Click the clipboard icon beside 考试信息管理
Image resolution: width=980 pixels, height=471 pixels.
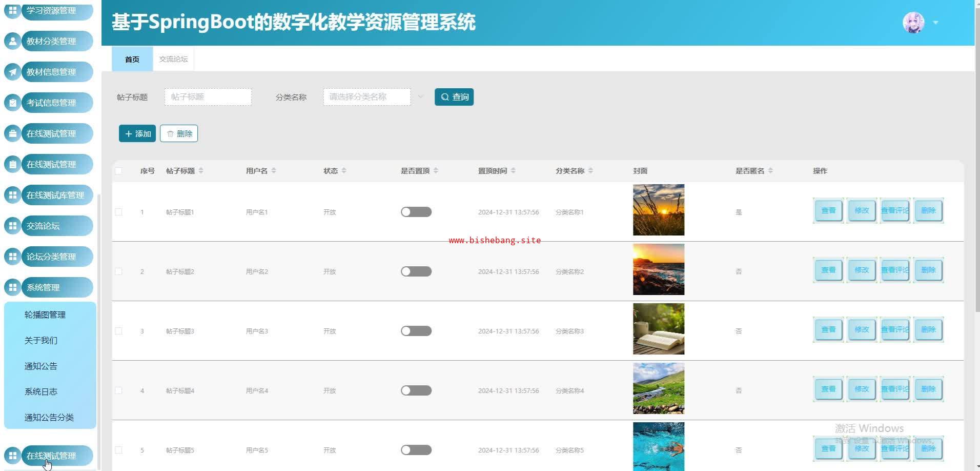pos(13,103)
